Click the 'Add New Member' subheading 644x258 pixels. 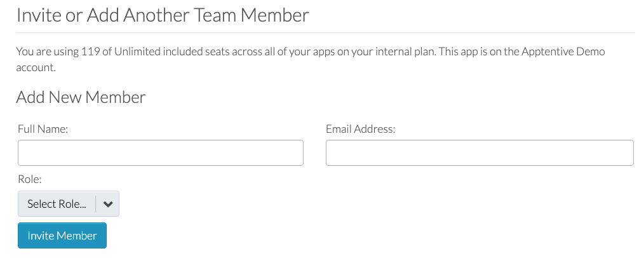coord(81,97)
